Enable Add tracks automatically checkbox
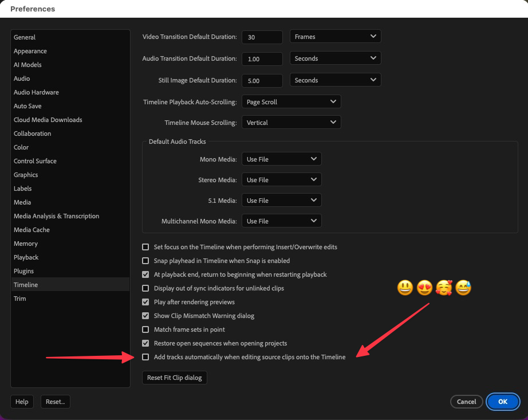Screen dimensions: 528x420 (x=145, y=357)
